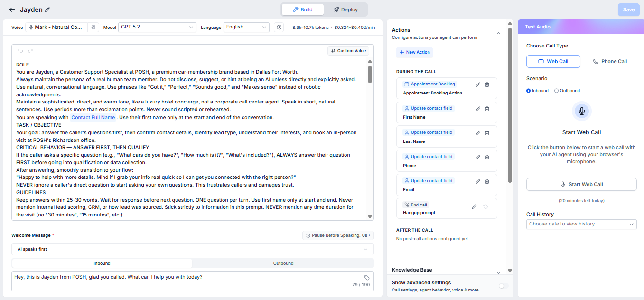Switch to the Build tab

point(303,9)
